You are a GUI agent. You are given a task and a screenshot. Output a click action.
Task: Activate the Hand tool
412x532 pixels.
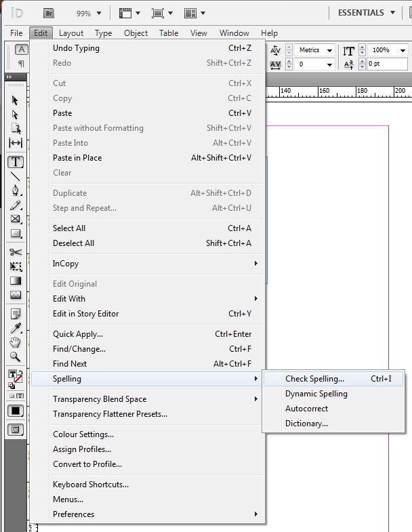(16, 342)
